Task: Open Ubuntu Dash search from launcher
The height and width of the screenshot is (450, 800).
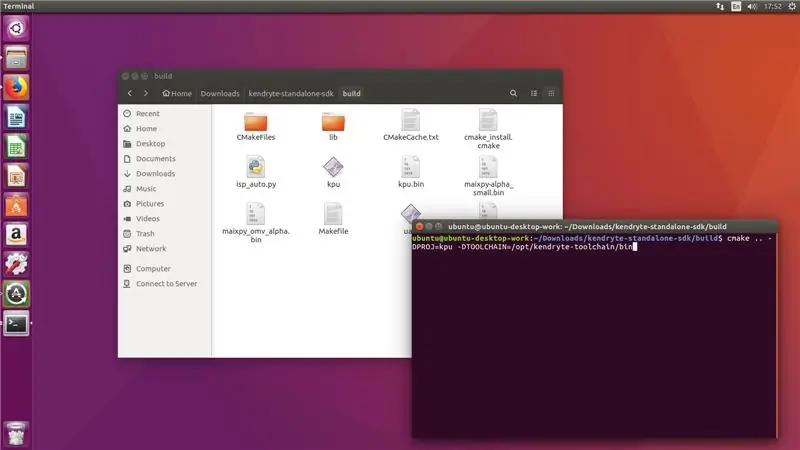Action: [x=16, y=28]
